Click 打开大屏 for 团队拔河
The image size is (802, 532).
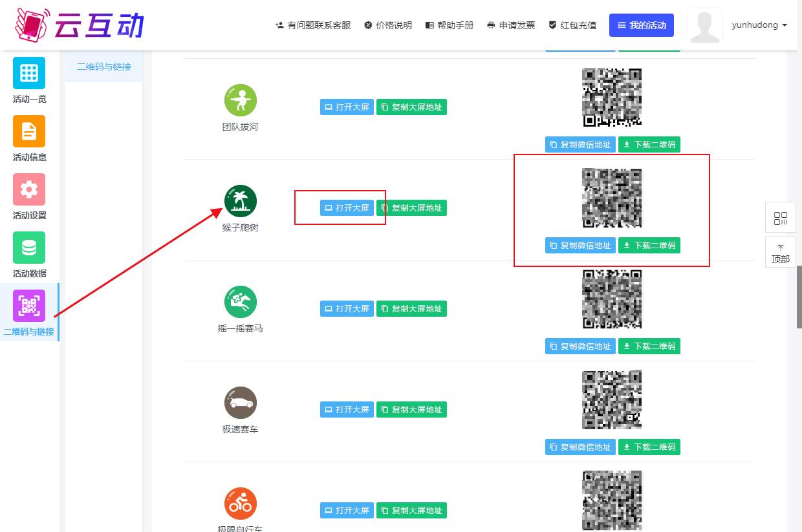[347, 107]
